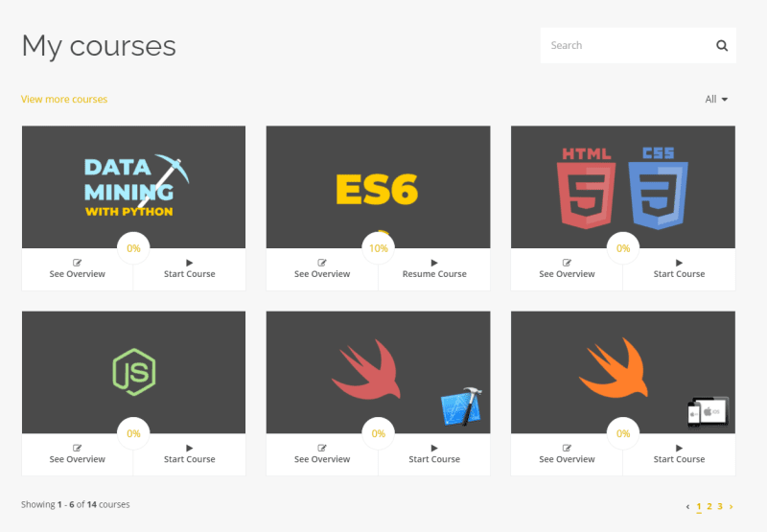Click the 0% progress circle on Swift Xcode
767x532 pixels.
(x=378, y=433)
